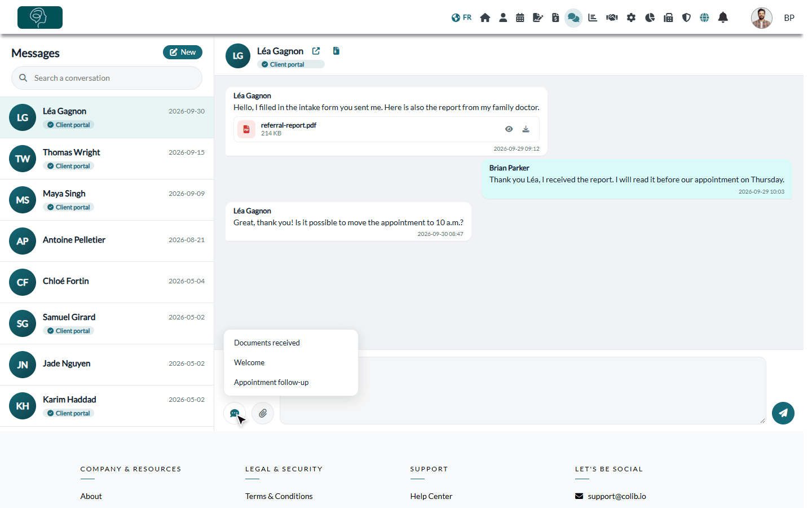Open the user profile avatar menu
This screenshot has width=812, height=508.
[x=762, y=18]
